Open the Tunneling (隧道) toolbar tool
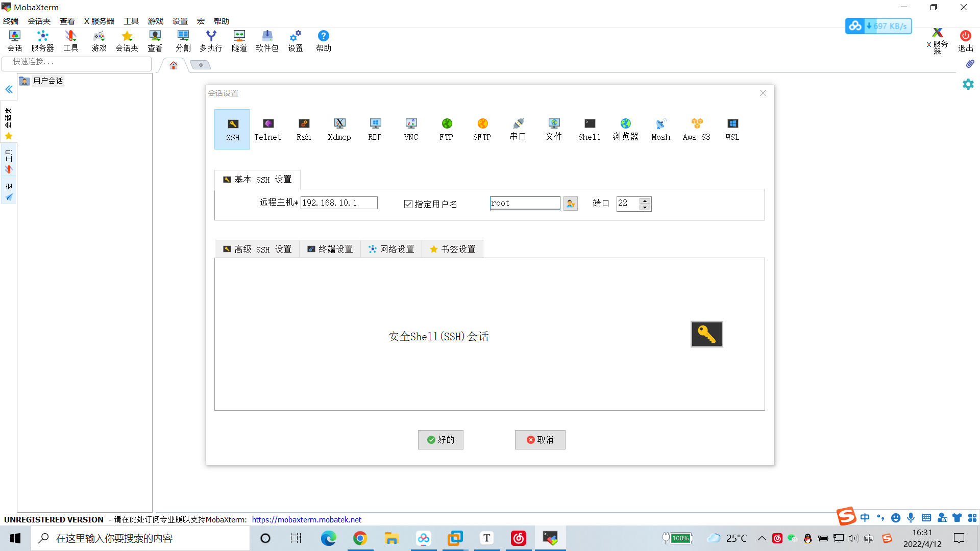Screen dimensions: 980x551 pos(239,41)
